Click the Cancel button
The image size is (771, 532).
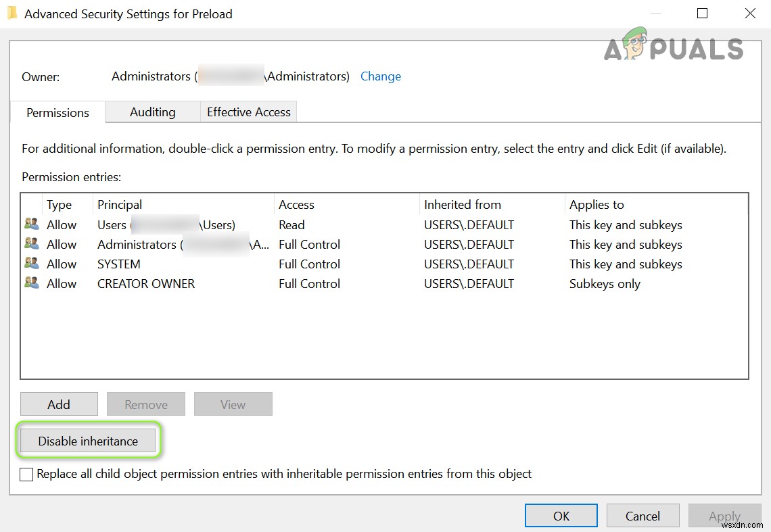[642, 516]
